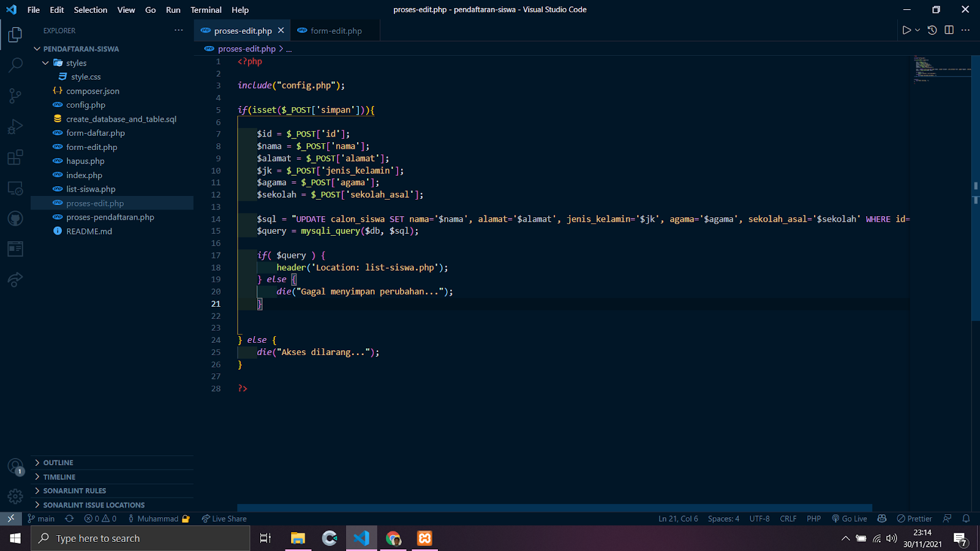The image size is (980, 551).
Task: Click the Windows taskbar search box
Action: click(x=140, y=538)
